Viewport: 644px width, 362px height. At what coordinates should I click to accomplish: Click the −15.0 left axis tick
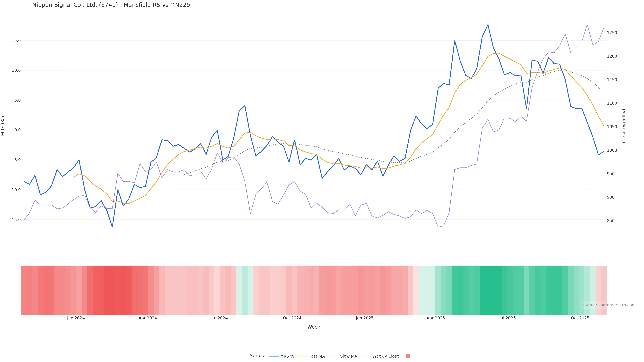click(15, 220)
